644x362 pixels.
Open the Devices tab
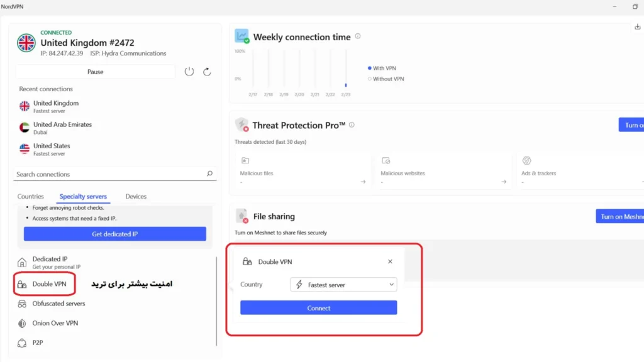(x=136, y=196)
